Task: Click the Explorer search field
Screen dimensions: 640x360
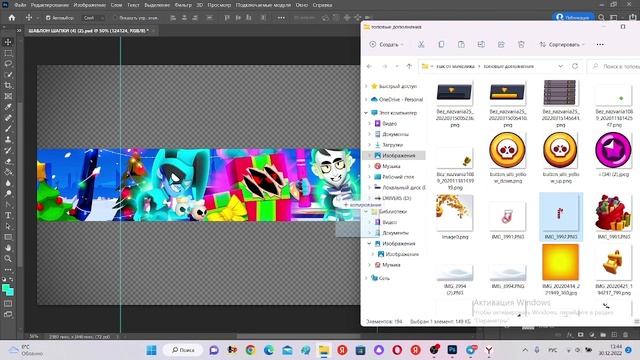Action: pyautogui.click(x=613, y=66)
